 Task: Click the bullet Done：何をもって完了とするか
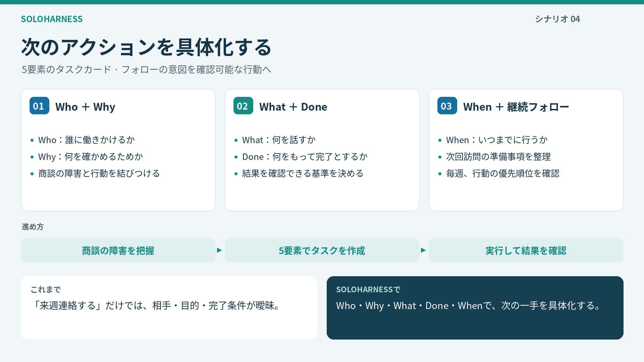tap(305, 157)
